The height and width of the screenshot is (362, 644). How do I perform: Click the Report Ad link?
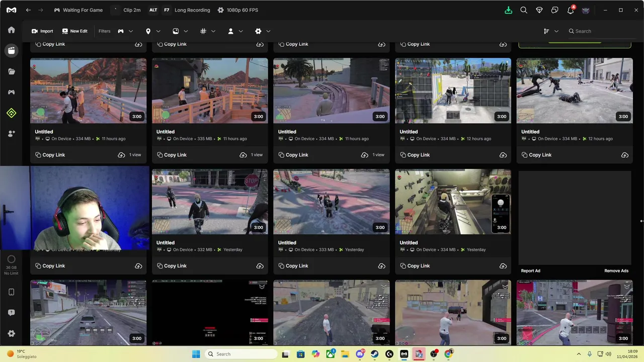[x=531, y=270]
